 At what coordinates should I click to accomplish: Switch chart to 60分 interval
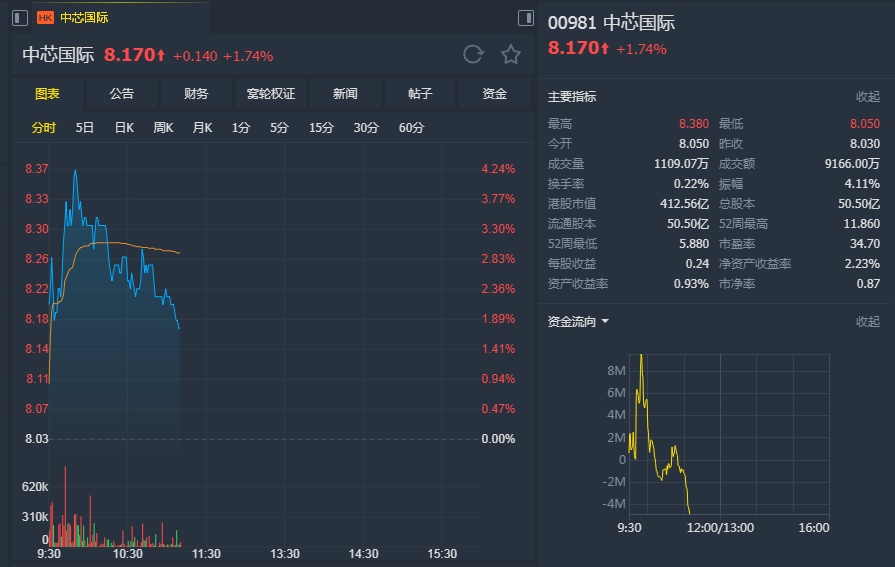click(411, 127)
